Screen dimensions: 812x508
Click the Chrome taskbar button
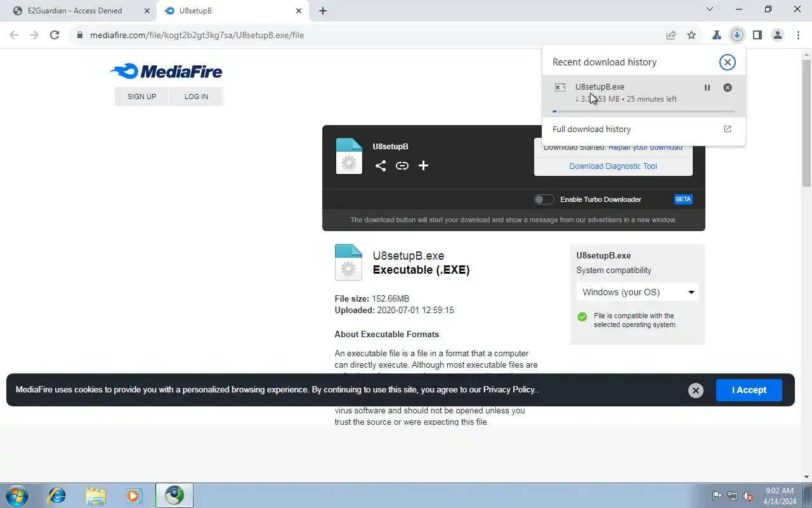174,495
